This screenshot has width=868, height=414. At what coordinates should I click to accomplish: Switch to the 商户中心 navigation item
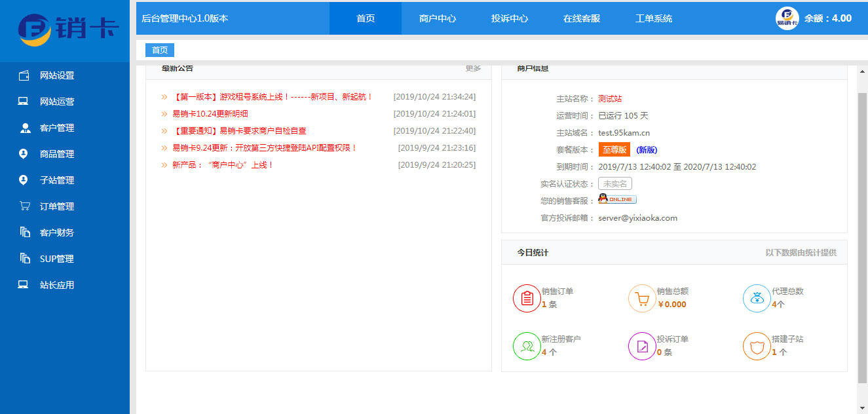coord(437,18)
